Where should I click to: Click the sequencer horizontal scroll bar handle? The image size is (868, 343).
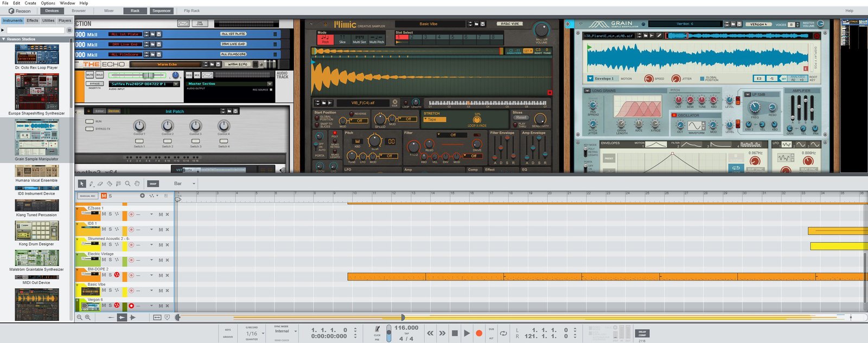(403, 317)
